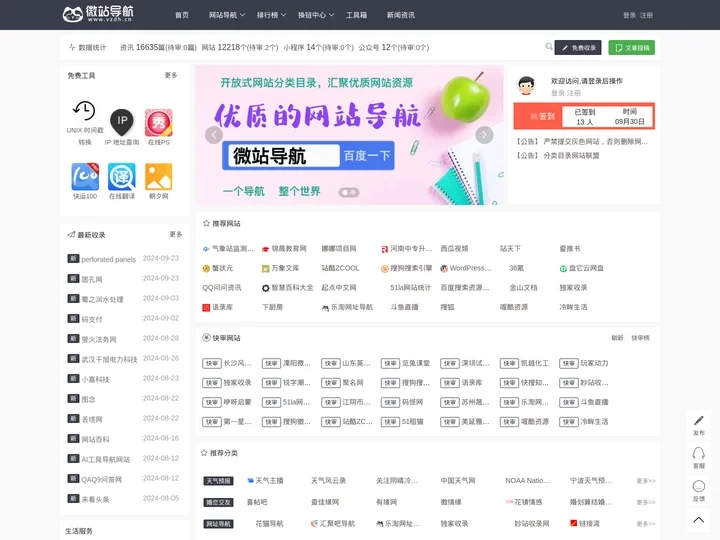This screenshot has width=720, height=540.
Task: Open the QAQ9问答网 listing
Action: point(101,479)
